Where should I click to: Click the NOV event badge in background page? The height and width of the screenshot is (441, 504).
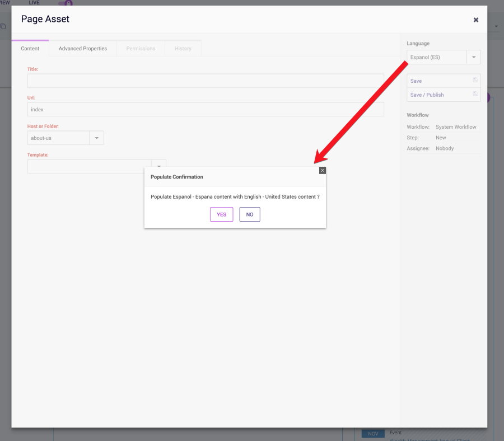[373, 434]
